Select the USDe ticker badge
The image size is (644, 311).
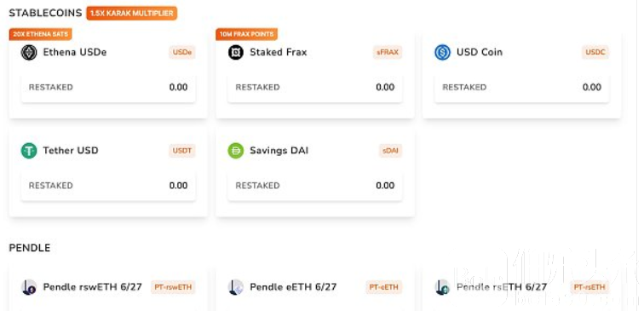[182, 53]
